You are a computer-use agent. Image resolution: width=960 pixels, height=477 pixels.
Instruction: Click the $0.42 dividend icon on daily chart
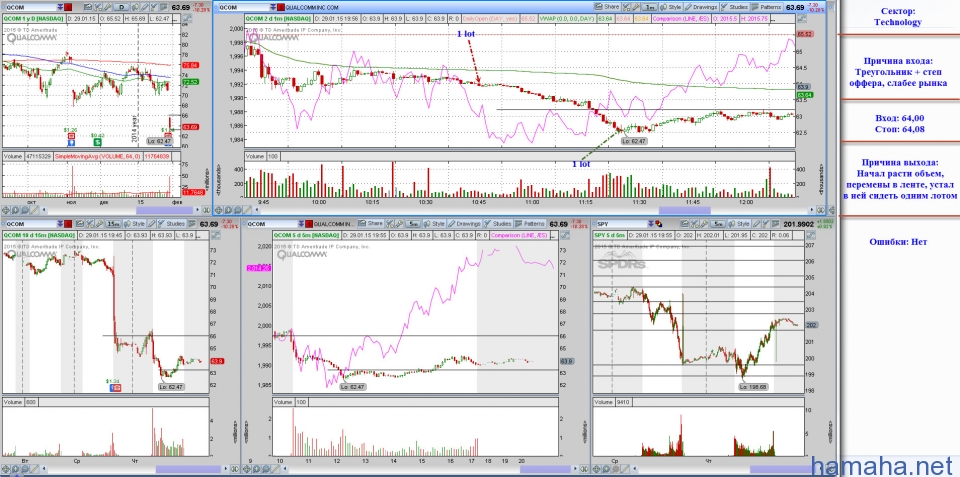click(97, 142)
